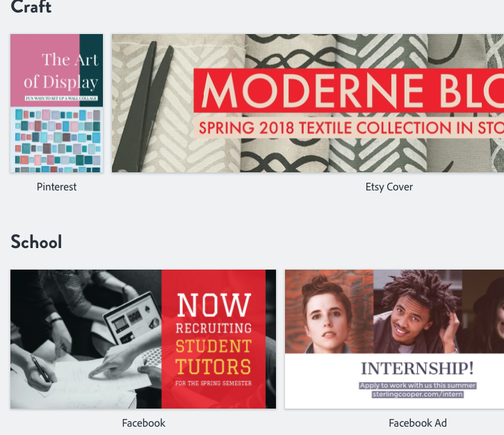
Task: Open the Pinterest 'Art of Display' template thumbnail
Action: (56, 104)
